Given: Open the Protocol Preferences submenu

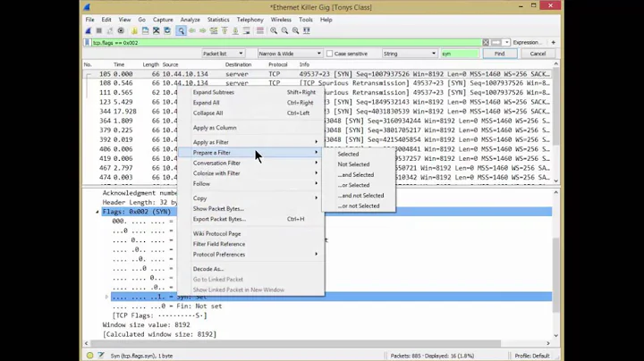Looking at the screenshot, I should click(x=250, y=255).
